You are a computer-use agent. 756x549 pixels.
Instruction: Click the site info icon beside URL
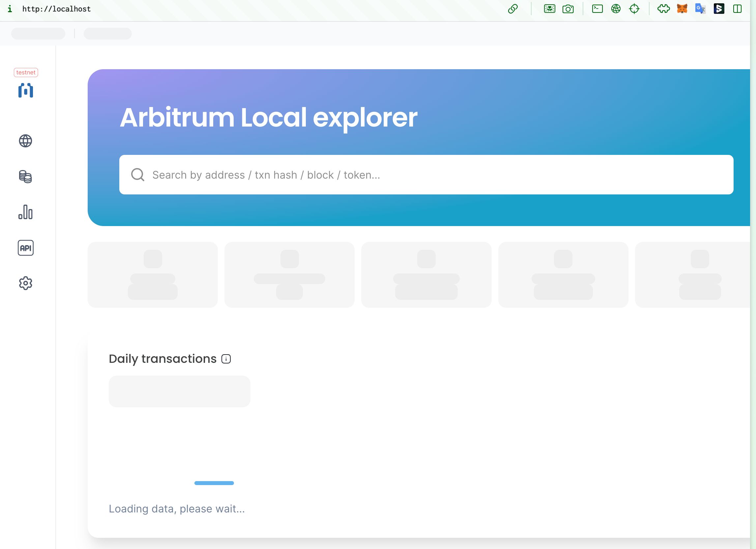10,9
